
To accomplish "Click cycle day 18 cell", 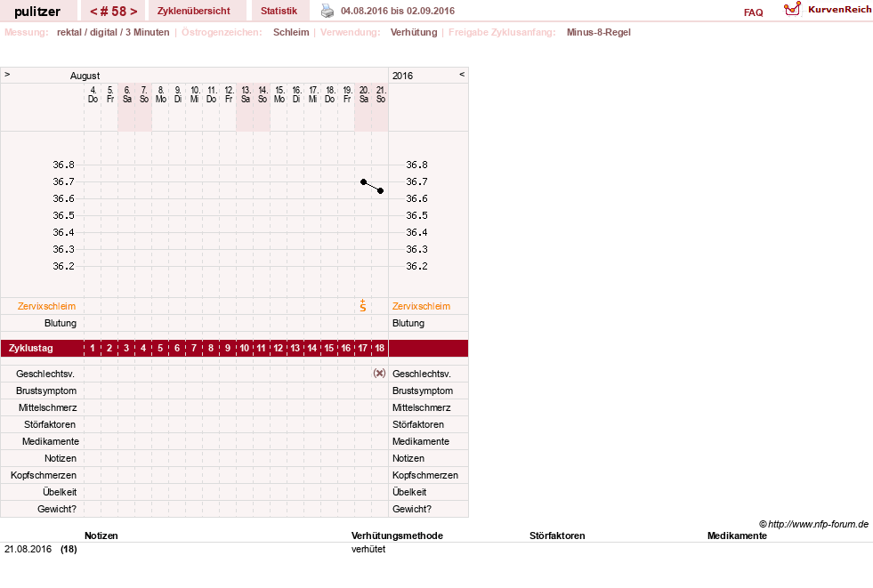I will [x=380, y=348].
